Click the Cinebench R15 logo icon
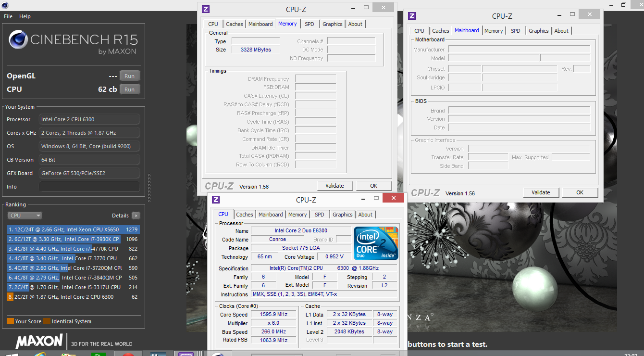Screen dimensions: 644x356 [18, 39]
